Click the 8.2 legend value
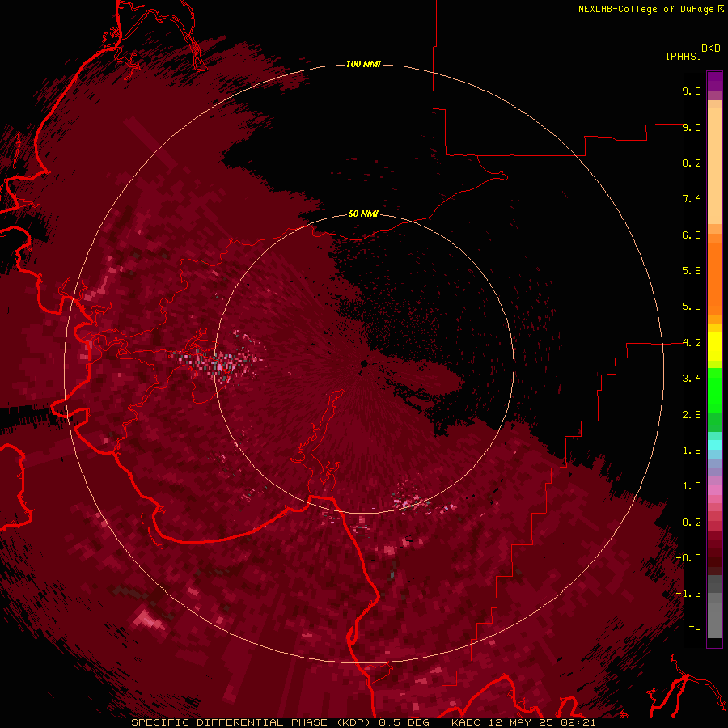The width and height of the screenshot is (728, 728). coord(692,163)
